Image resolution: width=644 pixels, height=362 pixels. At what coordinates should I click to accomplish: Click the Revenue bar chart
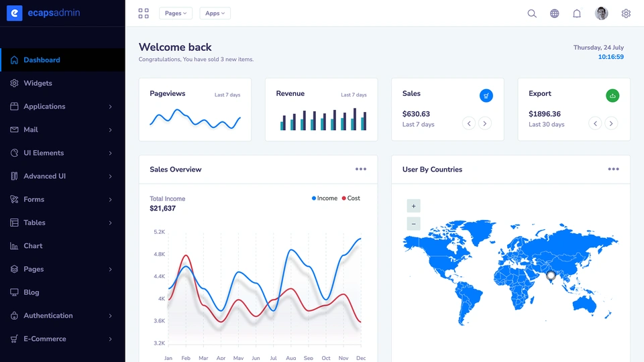tap(323, 119)
